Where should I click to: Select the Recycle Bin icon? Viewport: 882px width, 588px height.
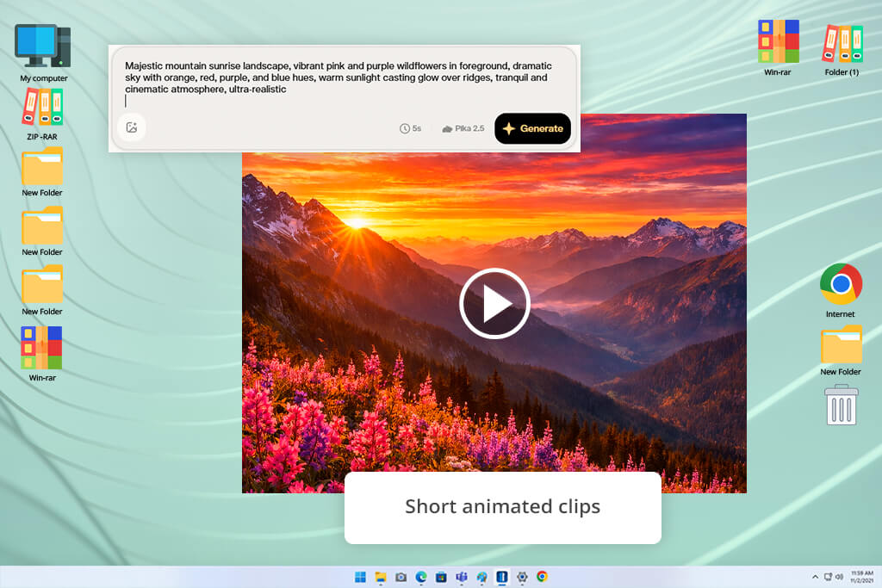click(841, 405)
